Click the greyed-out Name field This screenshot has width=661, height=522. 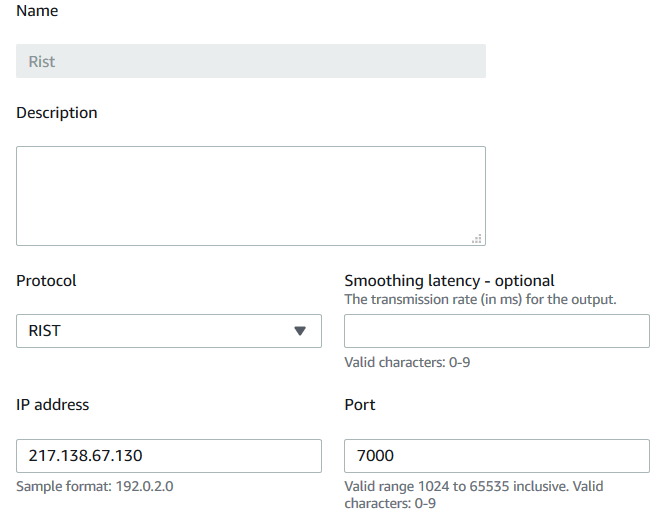251,61
